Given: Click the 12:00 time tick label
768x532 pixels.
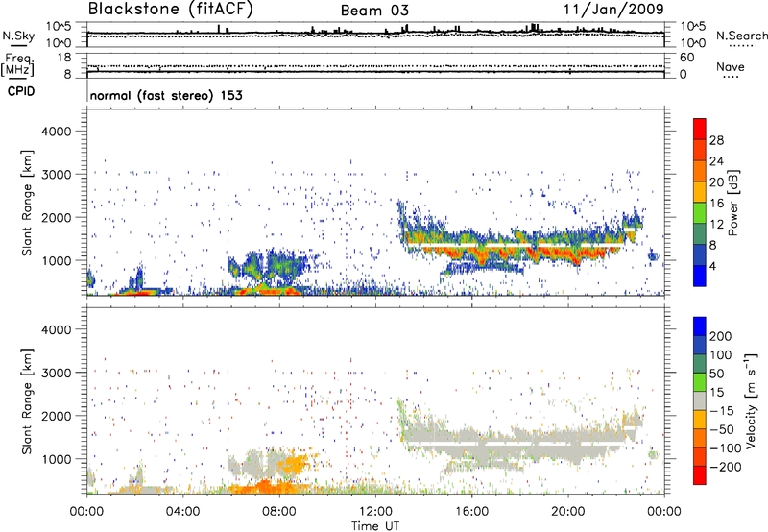Looking at the screenshot, I should [x=375, y=512].
